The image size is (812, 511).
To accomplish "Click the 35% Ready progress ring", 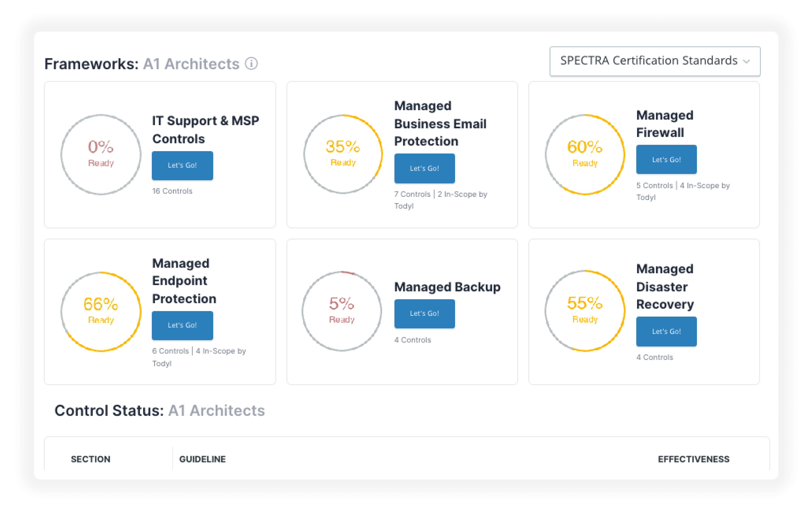I will pyautogui.click(x=343, y=154).
